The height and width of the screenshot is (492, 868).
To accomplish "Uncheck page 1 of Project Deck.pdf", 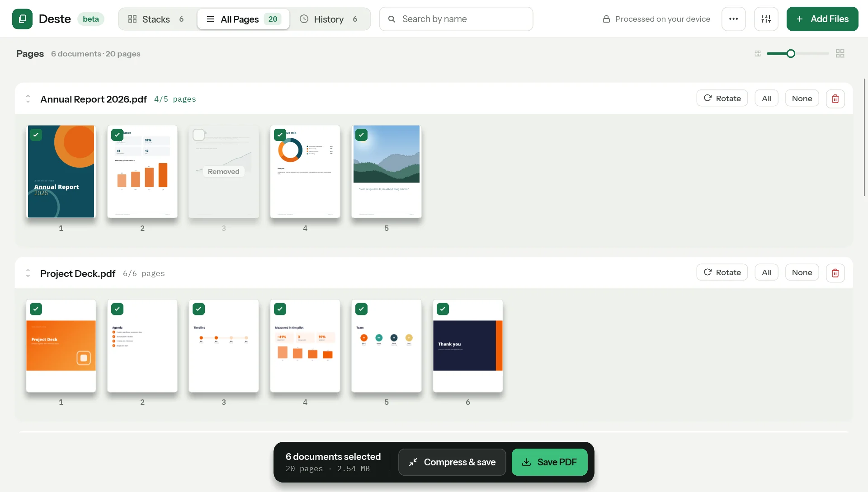I will pos(36,309).
